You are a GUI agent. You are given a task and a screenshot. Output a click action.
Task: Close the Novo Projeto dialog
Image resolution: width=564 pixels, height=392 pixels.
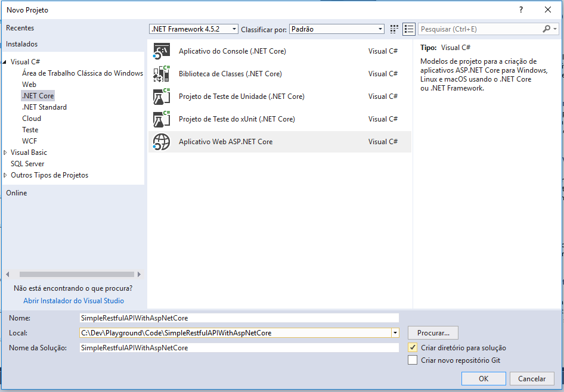click(x=548, y=10)
